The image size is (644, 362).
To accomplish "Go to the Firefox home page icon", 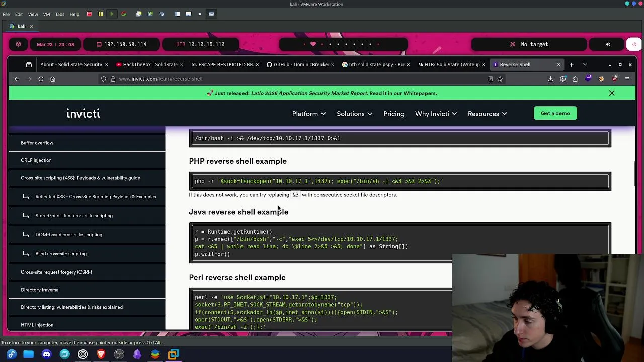I will 53,79.
